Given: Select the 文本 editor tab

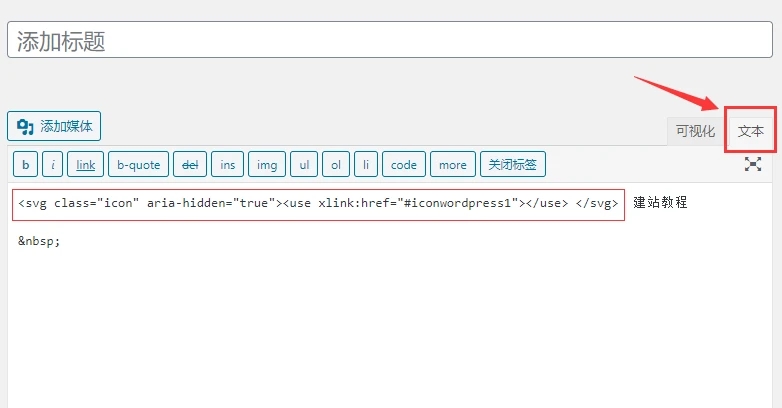Looking at the screenshot, I should (x=750, y=131).
